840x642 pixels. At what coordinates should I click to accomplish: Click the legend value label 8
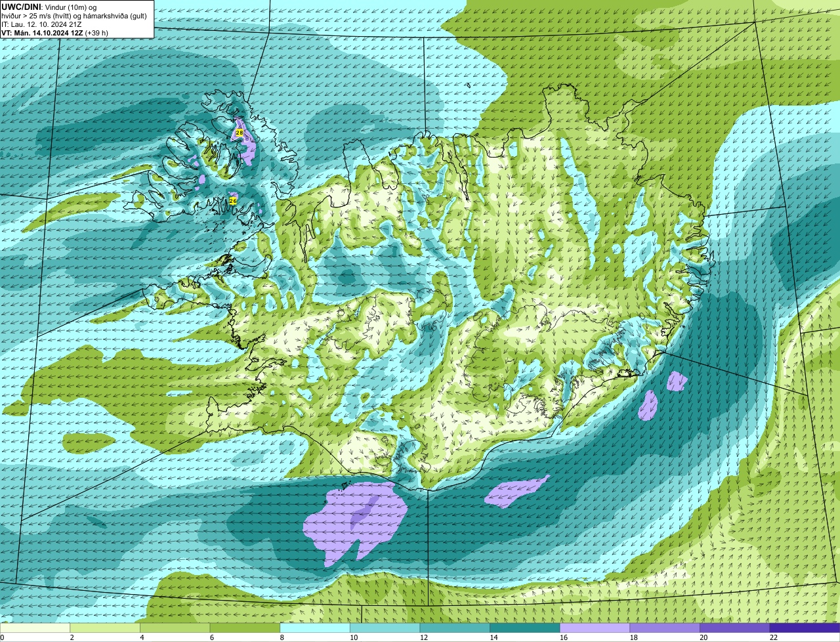point(282,637)
